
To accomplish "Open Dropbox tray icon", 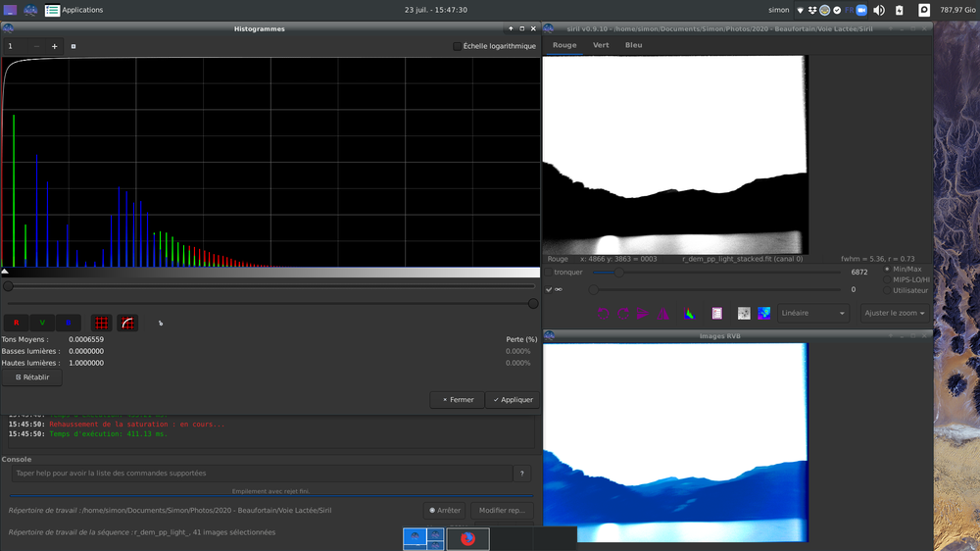I will point(812,10).
